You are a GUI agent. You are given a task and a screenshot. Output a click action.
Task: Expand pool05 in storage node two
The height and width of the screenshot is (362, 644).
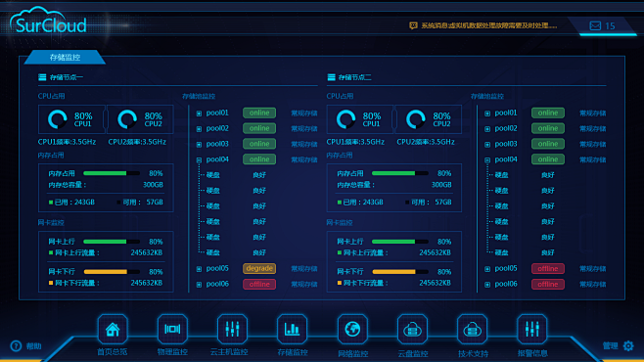click(x=487, y=269)
